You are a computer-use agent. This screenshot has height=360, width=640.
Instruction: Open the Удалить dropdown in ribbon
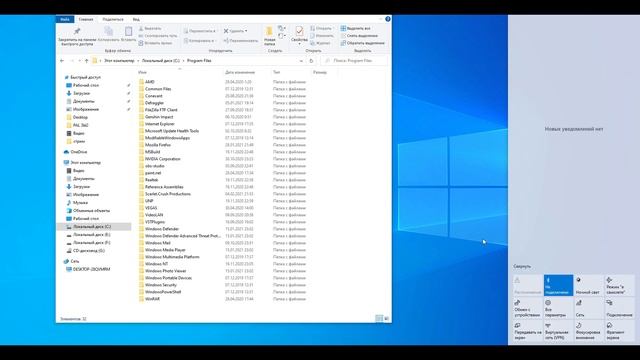pyautogui.click(x=236, y=31)
